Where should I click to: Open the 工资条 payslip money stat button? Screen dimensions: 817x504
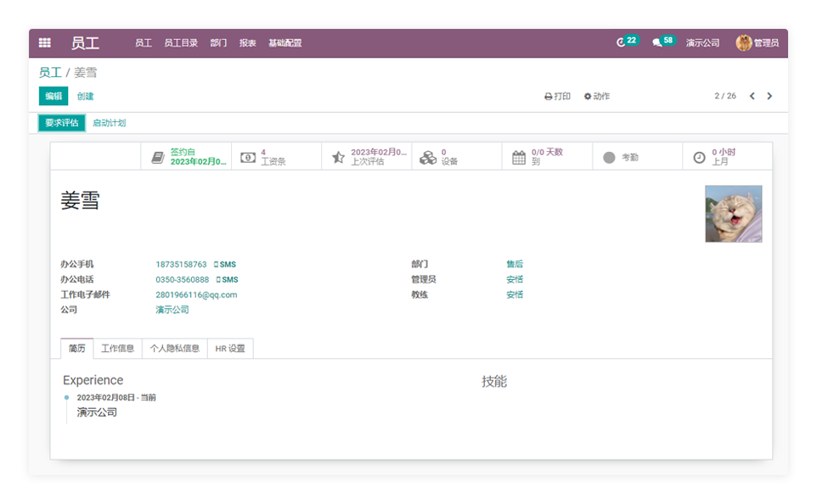point(276,157)
